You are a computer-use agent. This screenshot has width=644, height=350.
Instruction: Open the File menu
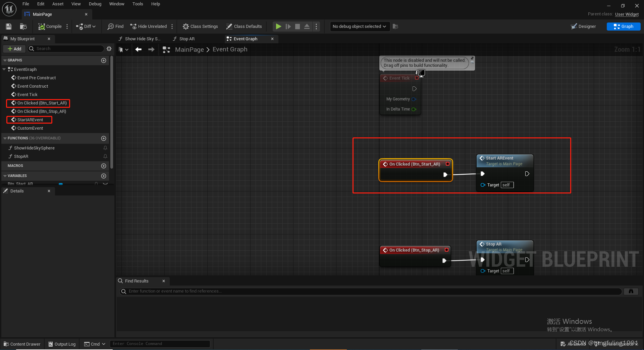point(26,4)
